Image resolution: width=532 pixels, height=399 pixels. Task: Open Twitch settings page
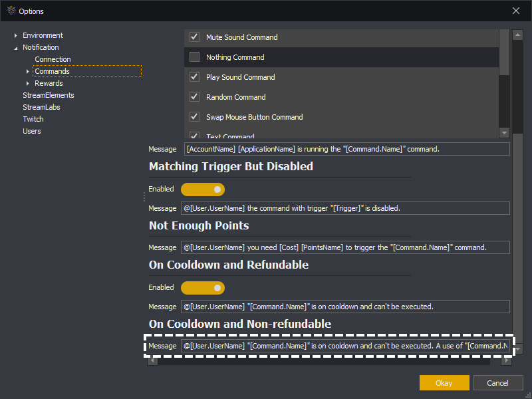click(33, 119)
